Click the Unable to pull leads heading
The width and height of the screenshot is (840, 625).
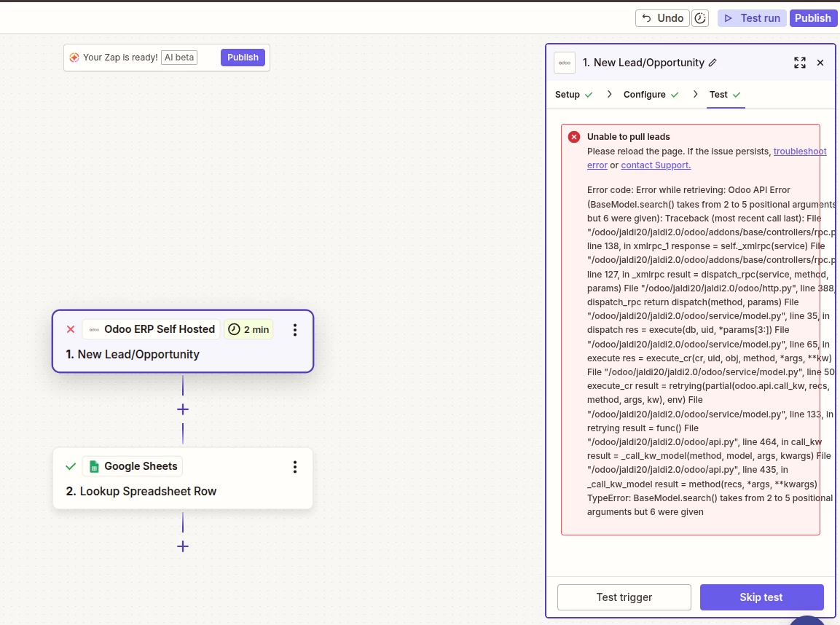(629, 137)
